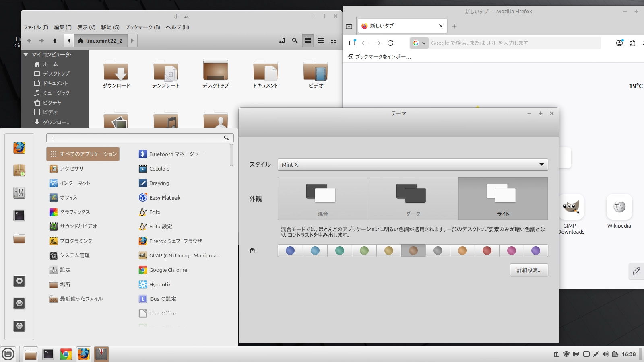Click the Logout icon in menu sidebar
The width and height of the screenshot is (644, 362).
pyautogui.click(x=19, y=303)
